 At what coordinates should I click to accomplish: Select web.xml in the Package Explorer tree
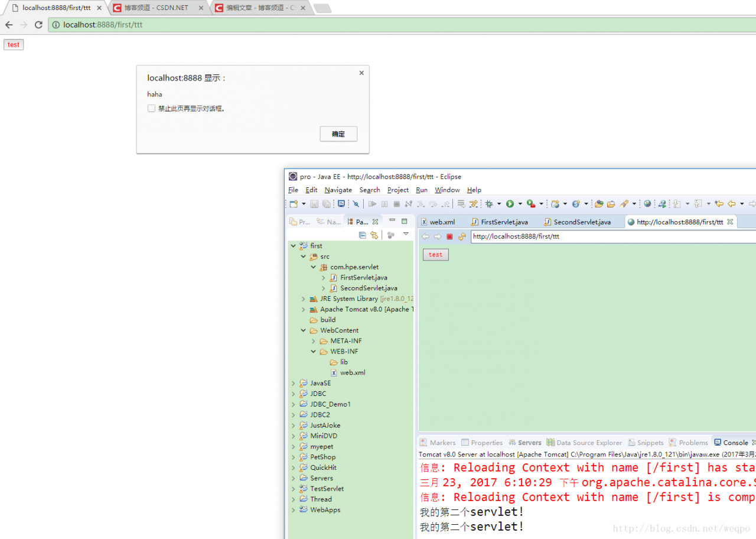click(x=348, y=373)
